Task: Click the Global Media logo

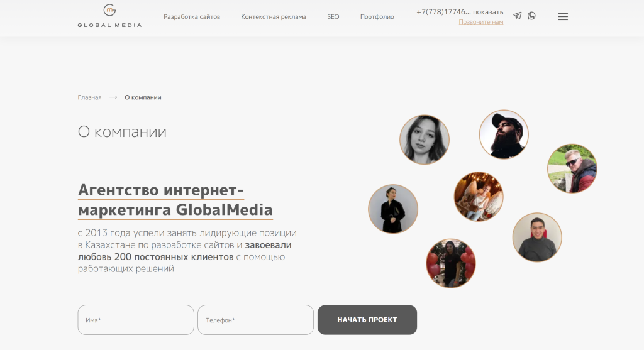Action: pyautogui.click(x=109, y=16)
